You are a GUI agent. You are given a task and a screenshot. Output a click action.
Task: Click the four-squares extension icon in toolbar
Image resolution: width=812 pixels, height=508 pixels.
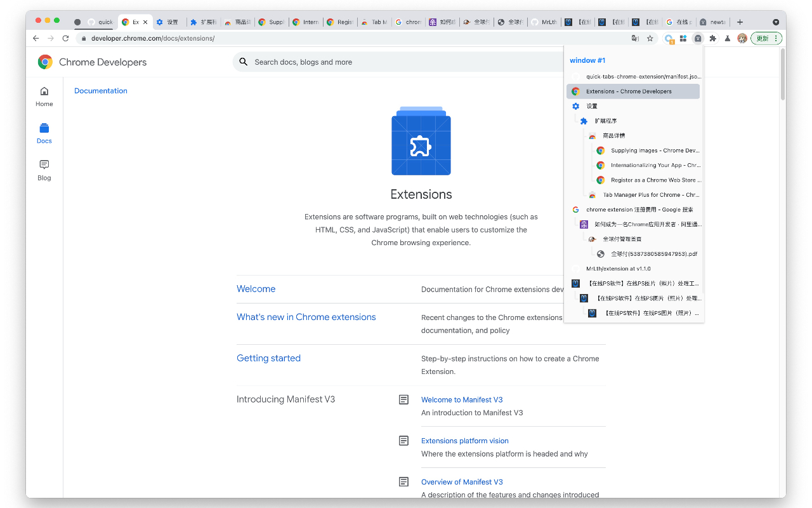tap(683, 38)
